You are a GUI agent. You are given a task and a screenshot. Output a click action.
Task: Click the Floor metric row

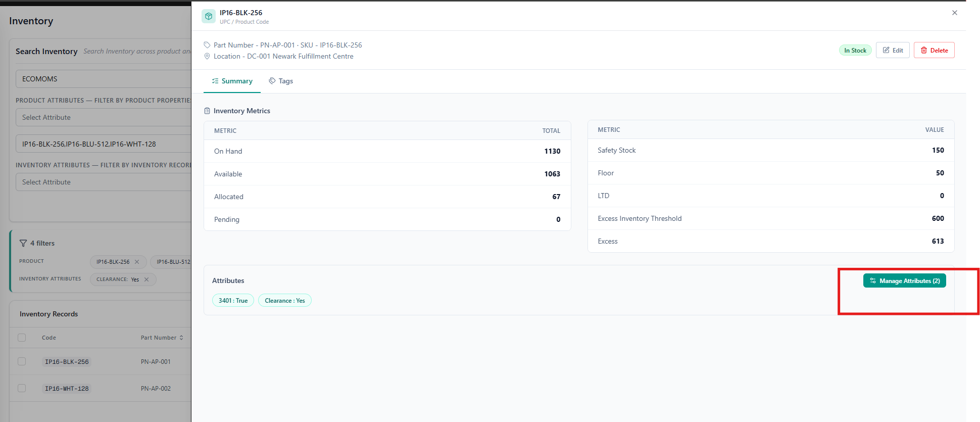(x=771, y=173)
